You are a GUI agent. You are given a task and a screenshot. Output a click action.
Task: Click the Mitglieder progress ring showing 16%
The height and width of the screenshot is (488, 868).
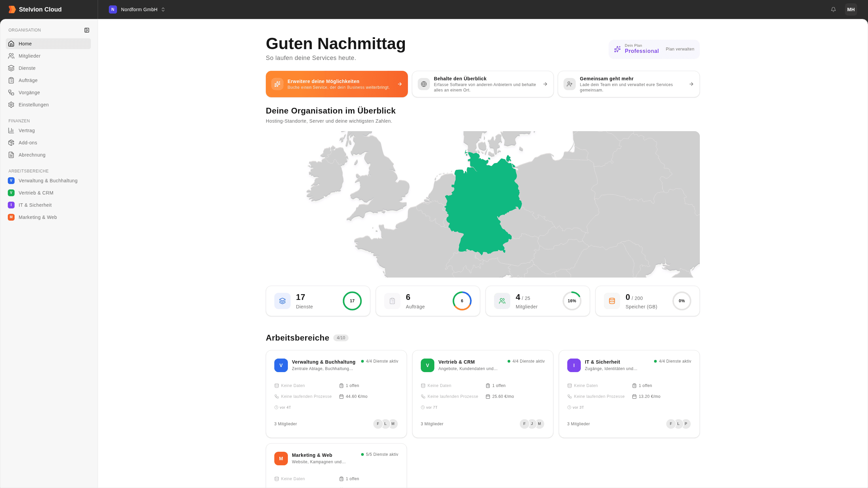click(x=572, y=301)
